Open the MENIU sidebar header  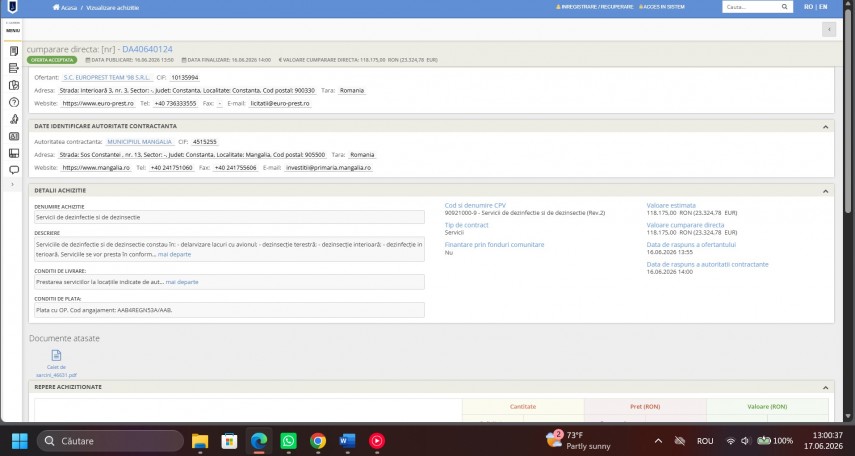tap(13, 31)
